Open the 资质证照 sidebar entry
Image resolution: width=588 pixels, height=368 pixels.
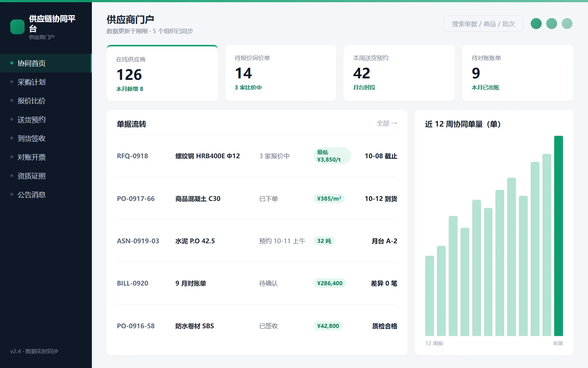46,176
